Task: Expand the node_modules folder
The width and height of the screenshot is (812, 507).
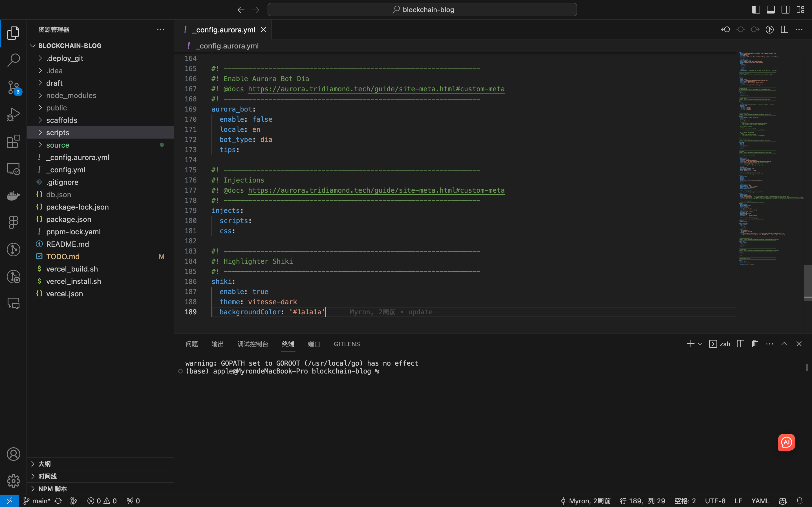Action: tap(71, 95)
